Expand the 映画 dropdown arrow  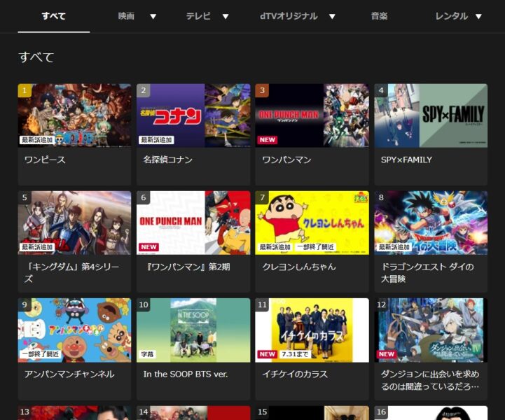pyautogui.click(x=153, y=16)
